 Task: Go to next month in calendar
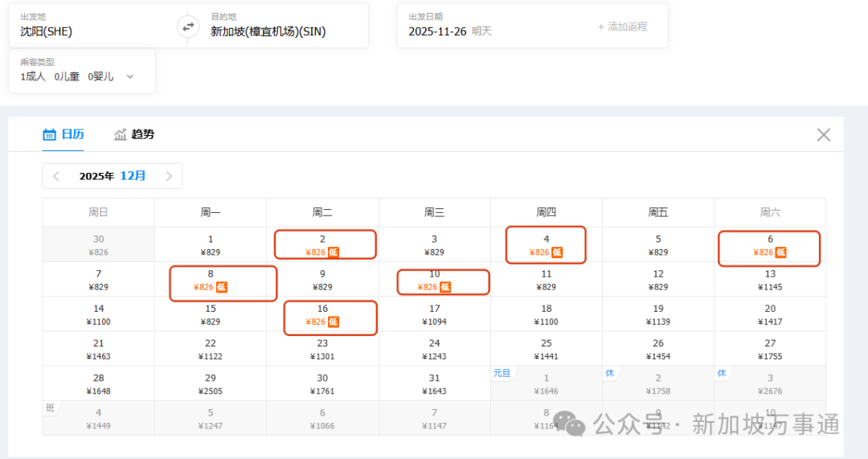click(x=169, y=176)
